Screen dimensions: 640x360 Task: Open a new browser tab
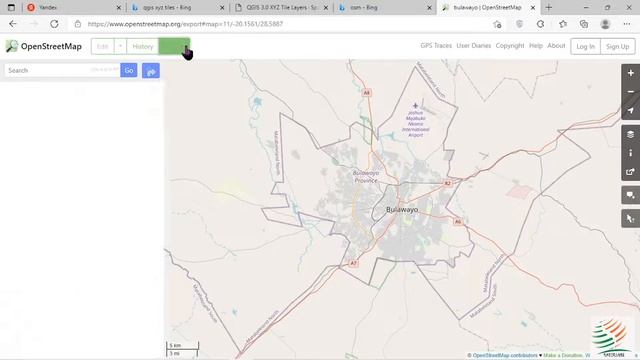pos(549,7)
